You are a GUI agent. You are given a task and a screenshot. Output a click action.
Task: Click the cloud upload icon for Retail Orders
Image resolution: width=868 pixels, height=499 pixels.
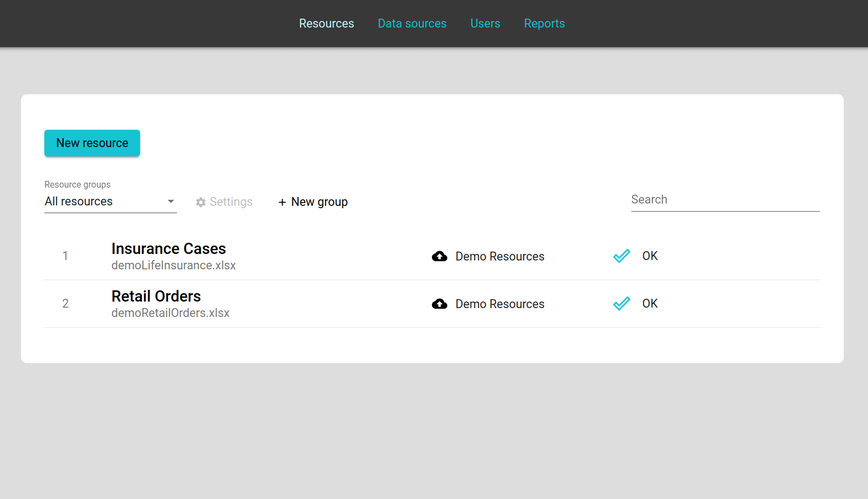[x=439, y=304]
